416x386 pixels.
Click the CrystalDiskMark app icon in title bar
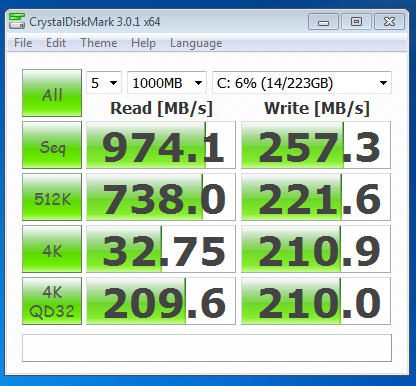[x=17, y=21]
